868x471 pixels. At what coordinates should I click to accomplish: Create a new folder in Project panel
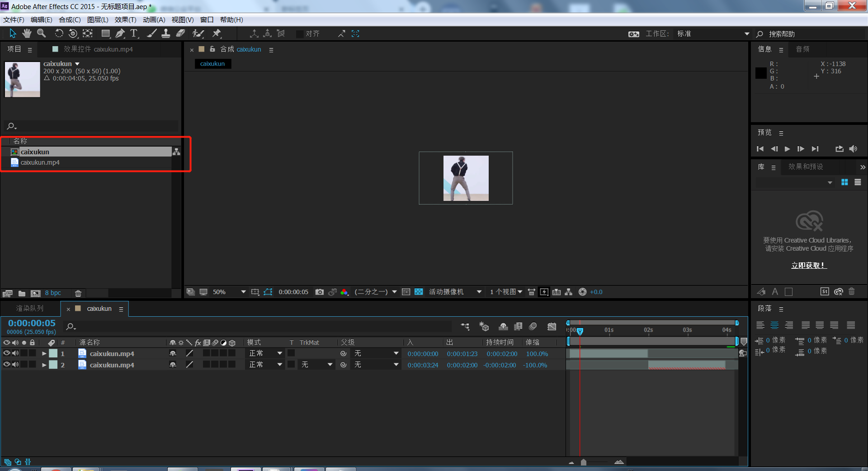point(22,293)
